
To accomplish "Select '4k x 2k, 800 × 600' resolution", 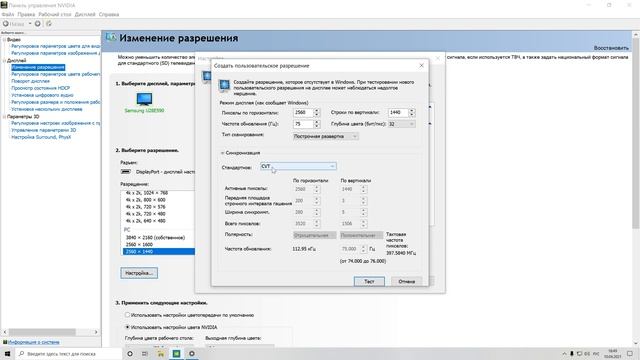I will 145,200.
